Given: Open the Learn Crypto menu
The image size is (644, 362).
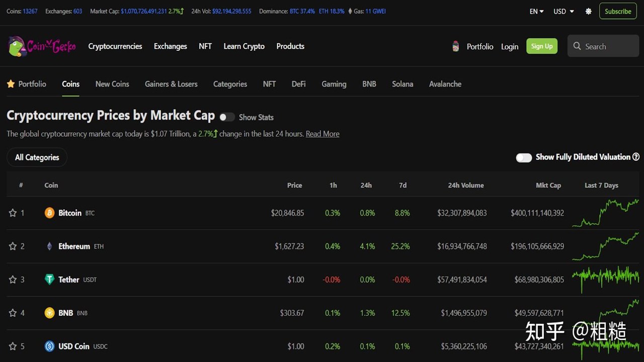Looking at the screenshot, I should [244, 46].
